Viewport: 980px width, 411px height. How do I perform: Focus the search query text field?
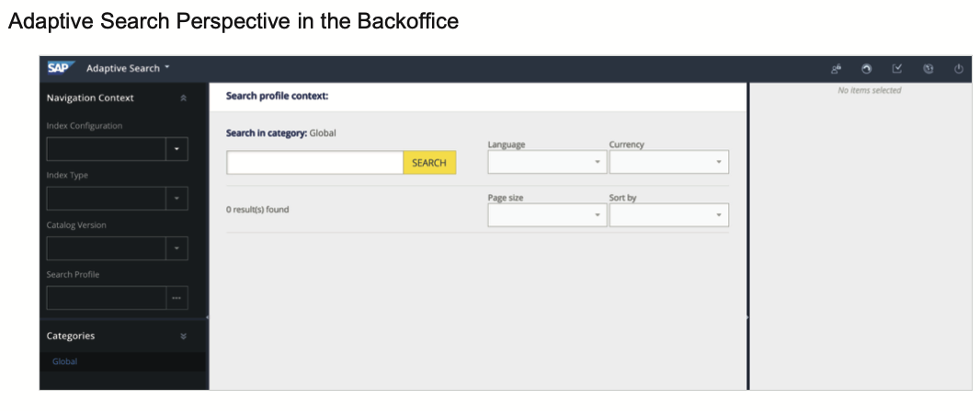(315, 163)
